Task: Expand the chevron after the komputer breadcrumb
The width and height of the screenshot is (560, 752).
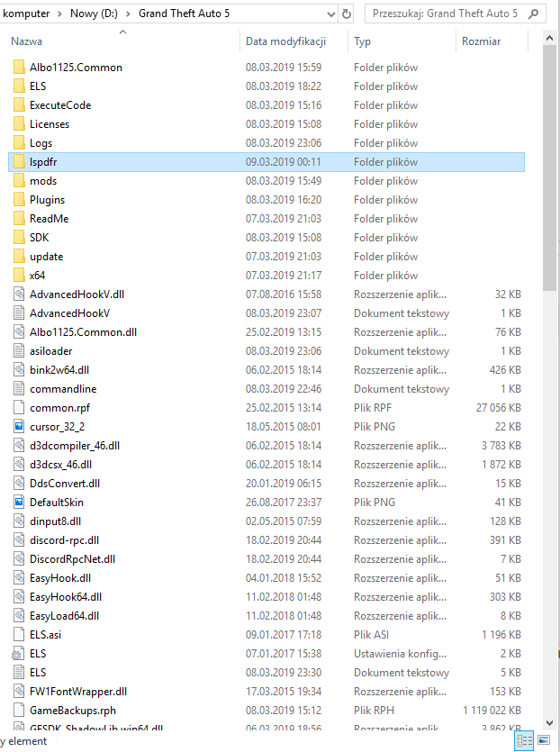Action: (59, 14)
